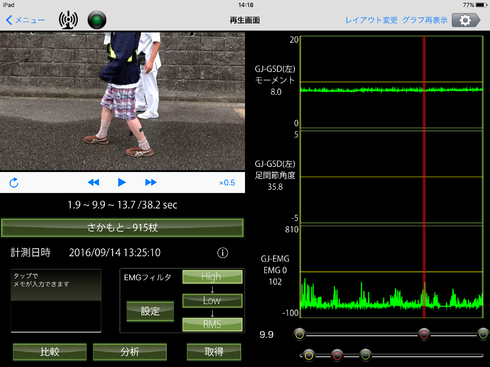Tap the battery indicator in status bar
The image size is (490, 367).
(x=482, y=5)
